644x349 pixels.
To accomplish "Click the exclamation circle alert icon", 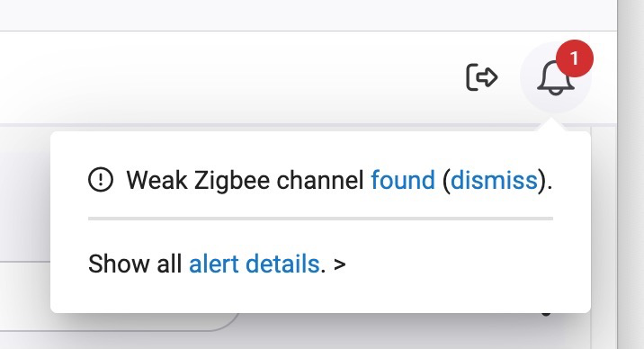I will click(101, 179).
